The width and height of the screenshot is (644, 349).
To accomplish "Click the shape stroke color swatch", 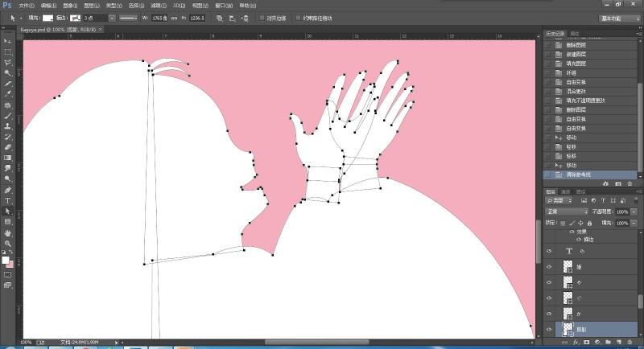I will point(75,18).
